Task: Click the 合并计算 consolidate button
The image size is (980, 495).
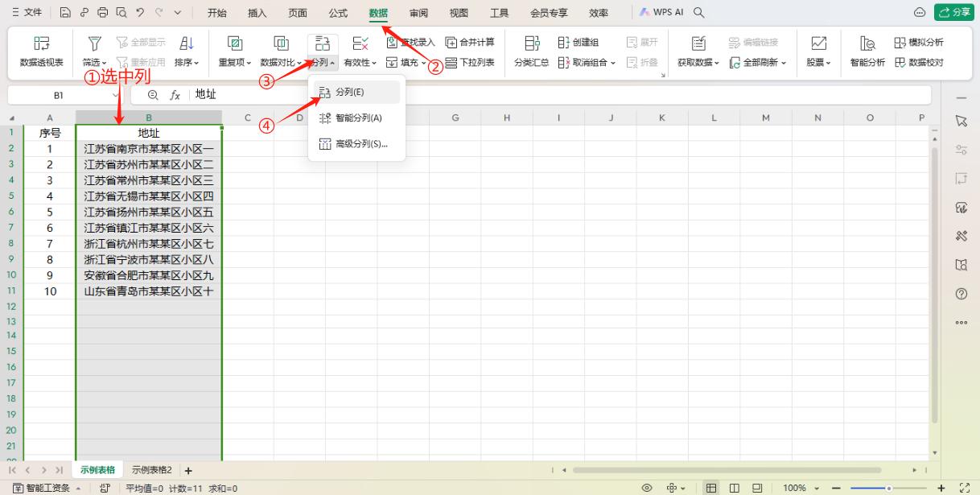Action: pyautogui.click(x=470, y=43)
